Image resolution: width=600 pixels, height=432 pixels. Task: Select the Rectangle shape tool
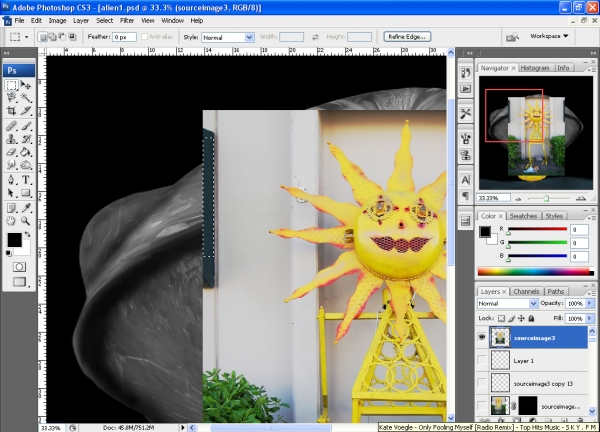(26, 192)
